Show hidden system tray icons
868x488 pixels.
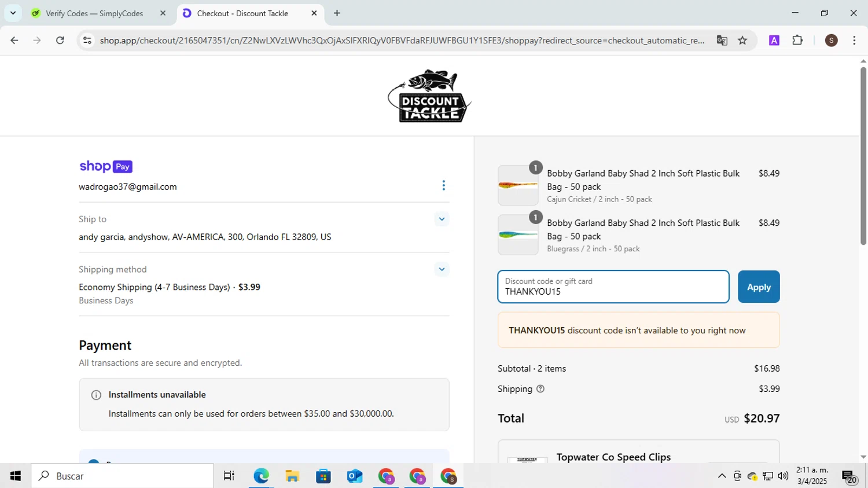722,476
